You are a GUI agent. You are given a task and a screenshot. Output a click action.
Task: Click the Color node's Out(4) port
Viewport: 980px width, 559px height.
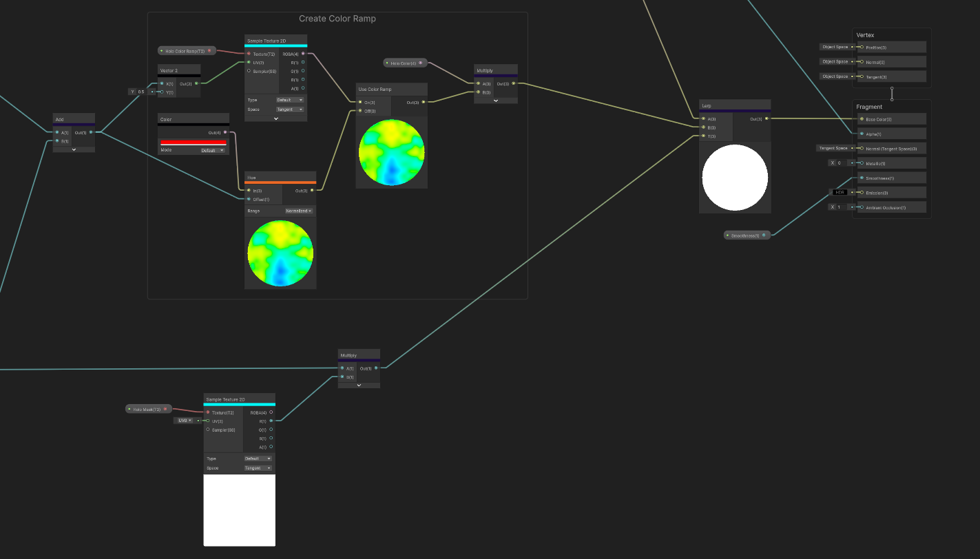[225, 132]
